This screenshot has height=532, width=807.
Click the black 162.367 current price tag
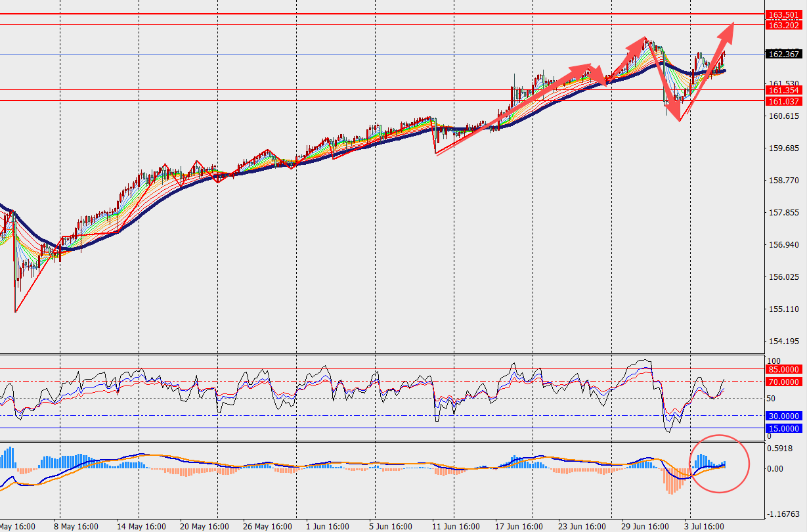pos(783,54)
